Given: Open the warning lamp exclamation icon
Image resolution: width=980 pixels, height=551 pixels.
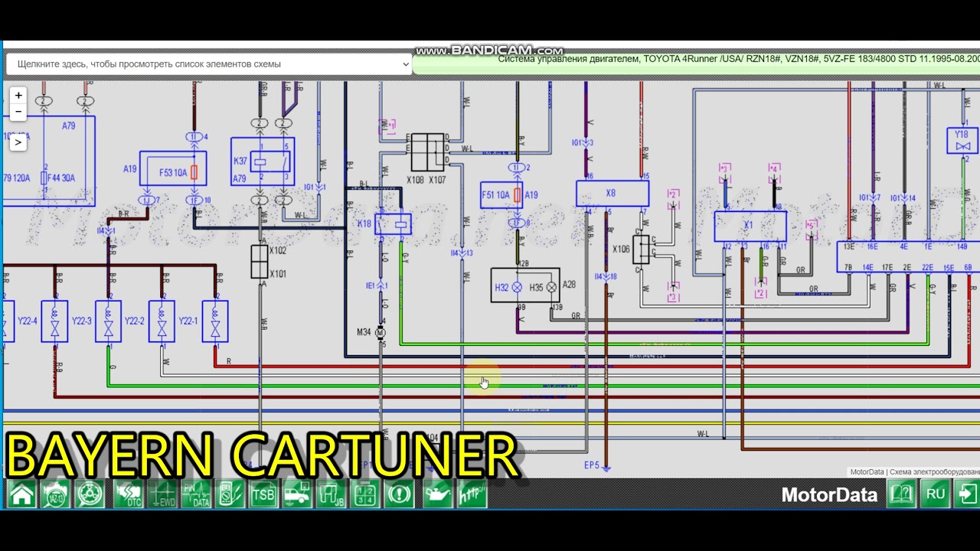Looking at the screenshot, I should 398,494.
